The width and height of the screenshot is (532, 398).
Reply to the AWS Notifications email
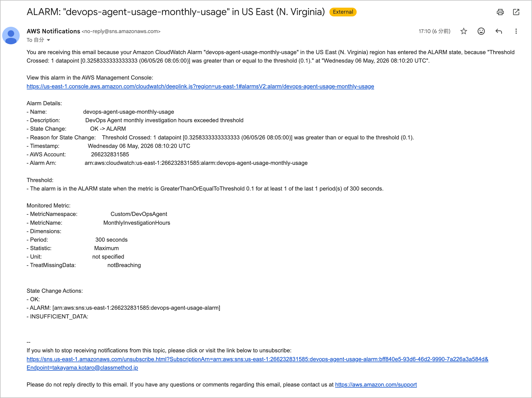coord(499,31)
